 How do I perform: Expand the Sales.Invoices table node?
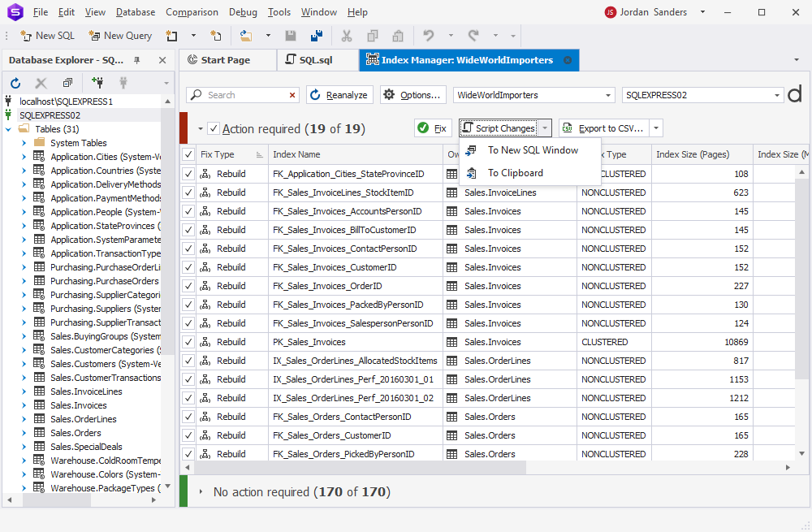click(x=24, y=405)
